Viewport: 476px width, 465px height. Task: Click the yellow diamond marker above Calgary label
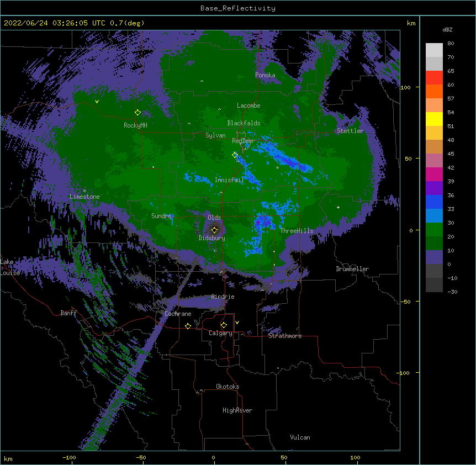[224, 325]
